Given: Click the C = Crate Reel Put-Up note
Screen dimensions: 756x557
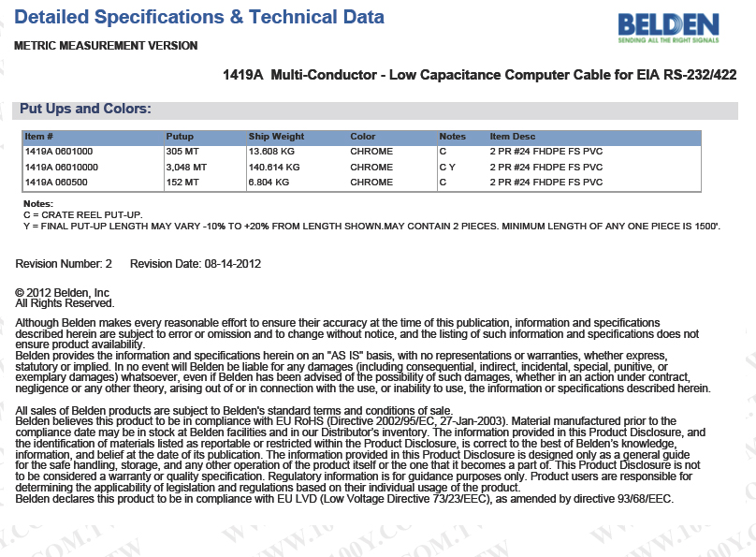Looking at the screenshot, I should 82,215.
